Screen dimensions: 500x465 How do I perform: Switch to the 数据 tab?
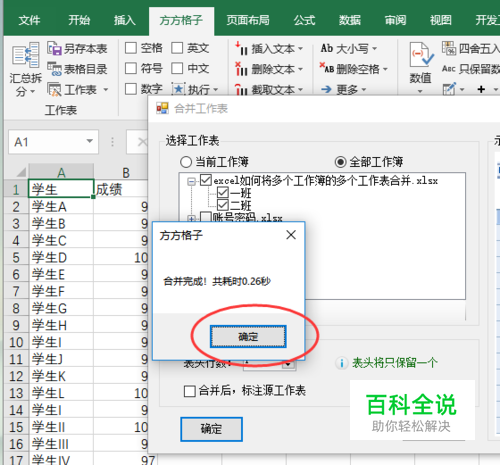[350, 20]
